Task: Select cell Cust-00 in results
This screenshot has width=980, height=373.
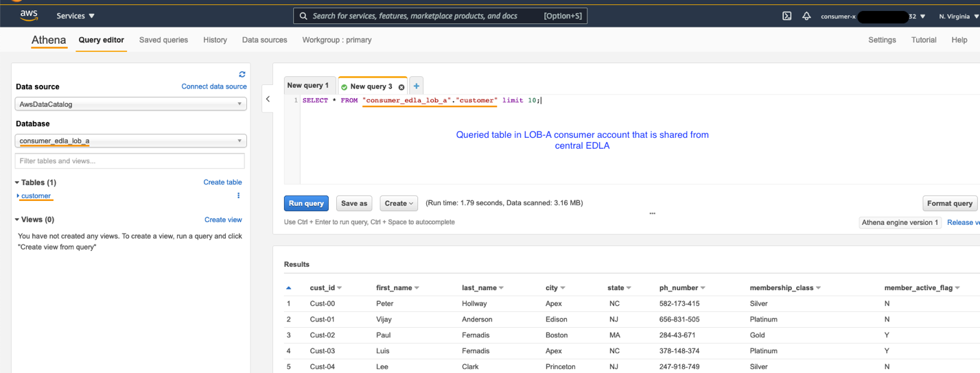Action: point(323,303)
